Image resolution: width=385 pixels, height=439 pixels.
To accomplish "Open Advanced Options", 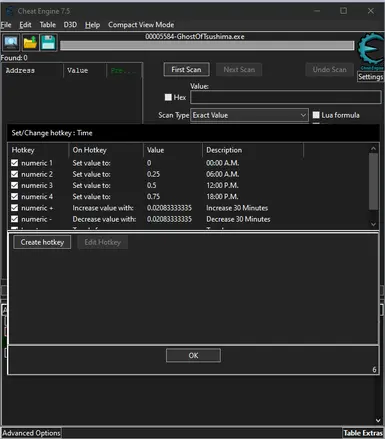I will 31,433.
